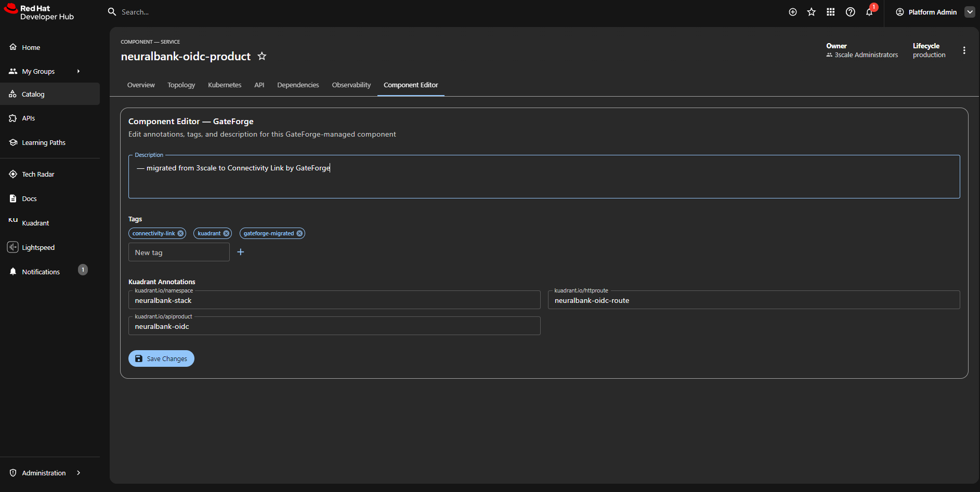This screenshot has height=492, width=980.
Task: Switch to the Overview tab
Action: [141, 85]
